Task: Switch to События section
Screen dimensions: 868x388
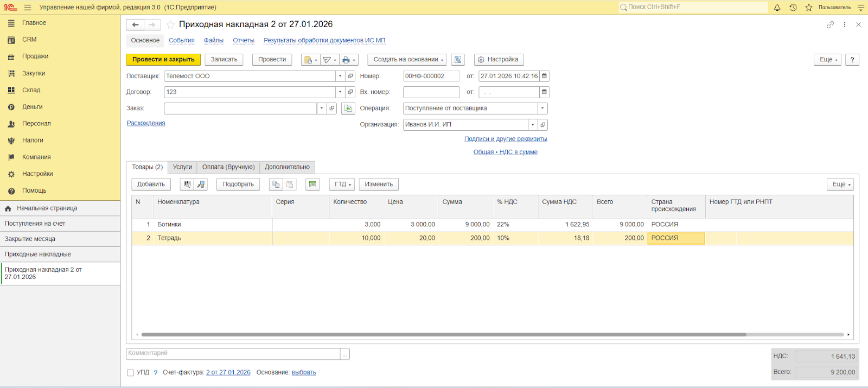Action: pos(181,41)
